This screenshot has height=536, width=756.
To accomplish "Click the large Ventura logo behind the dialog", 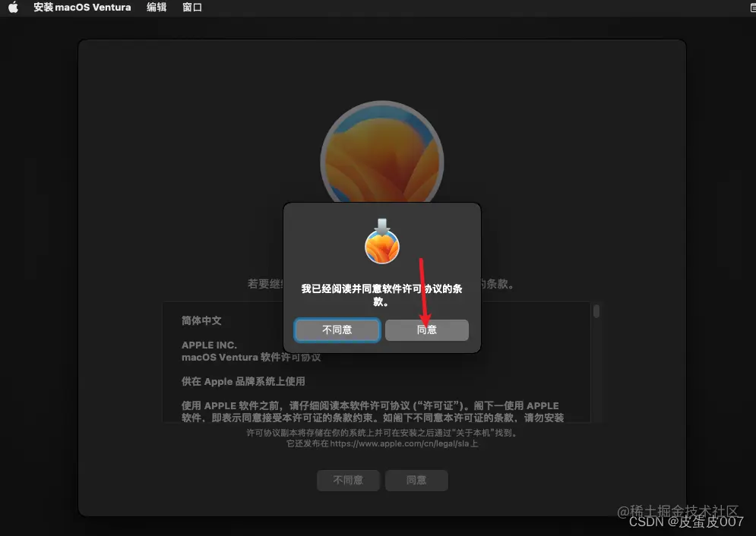I will [x=382, y=152].
